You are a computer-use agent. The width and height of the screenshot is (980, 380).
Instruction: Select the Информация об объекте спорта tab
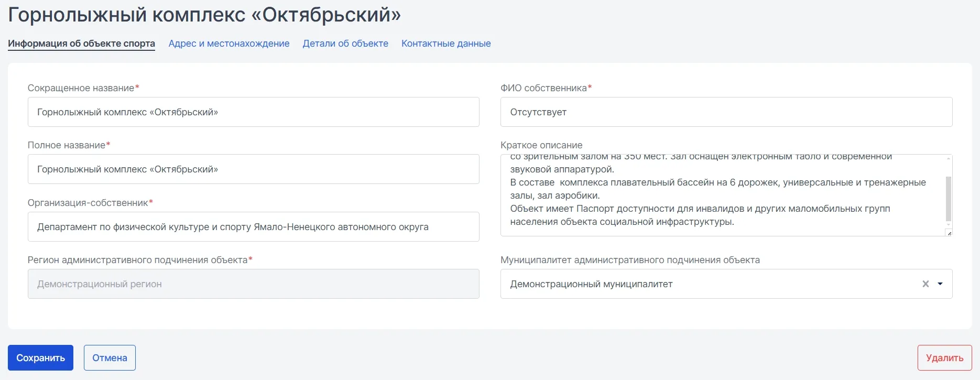click(x=81, y=44)
